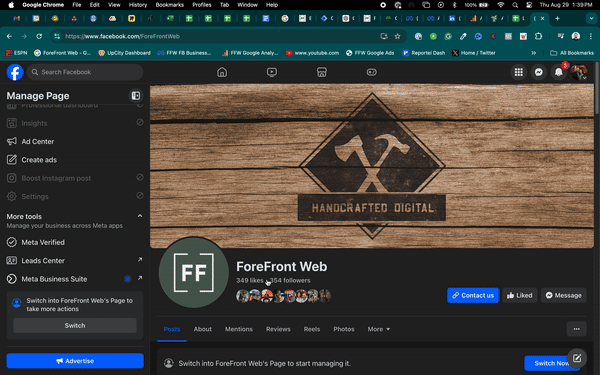Open macOS Spotlight search icon
This screenshot has width=600, height=375.
(515, 5)
